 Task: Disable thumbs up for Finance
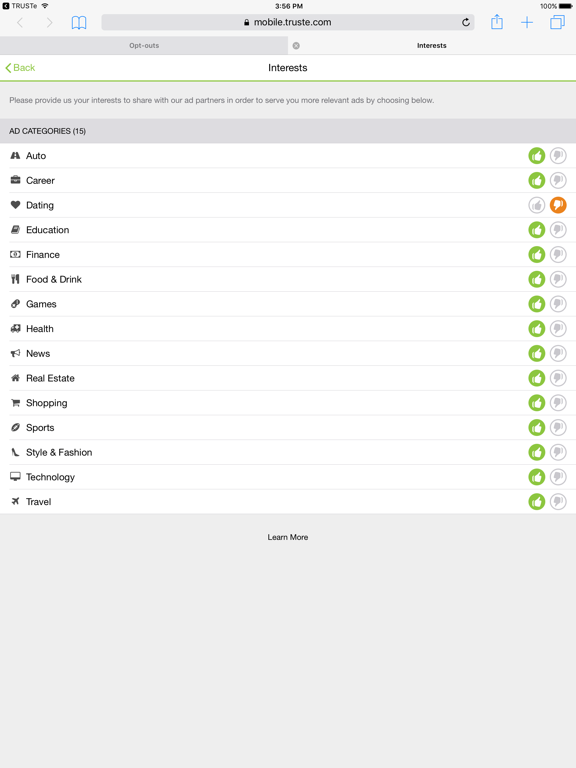536,255
